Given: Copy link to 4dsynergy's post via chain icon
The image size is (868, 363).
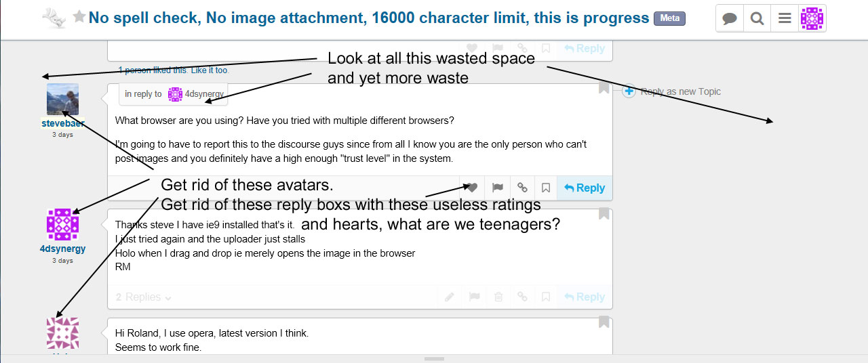Looking at the screenshot, I should coord(522,297).
